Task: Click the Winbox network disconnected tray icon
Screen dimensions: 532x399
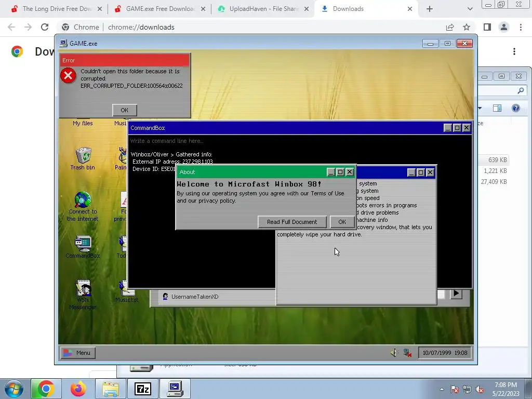Action: pyautogui.click(x=407, y=353)
